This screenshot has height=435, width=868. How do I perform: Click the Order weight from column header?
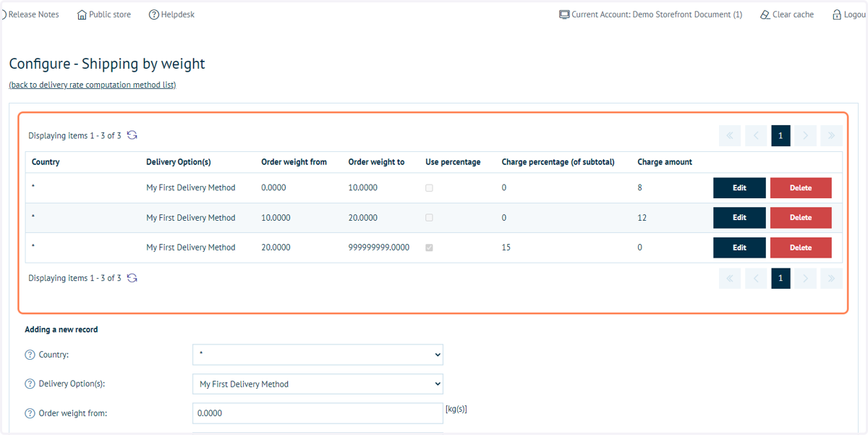294,162
